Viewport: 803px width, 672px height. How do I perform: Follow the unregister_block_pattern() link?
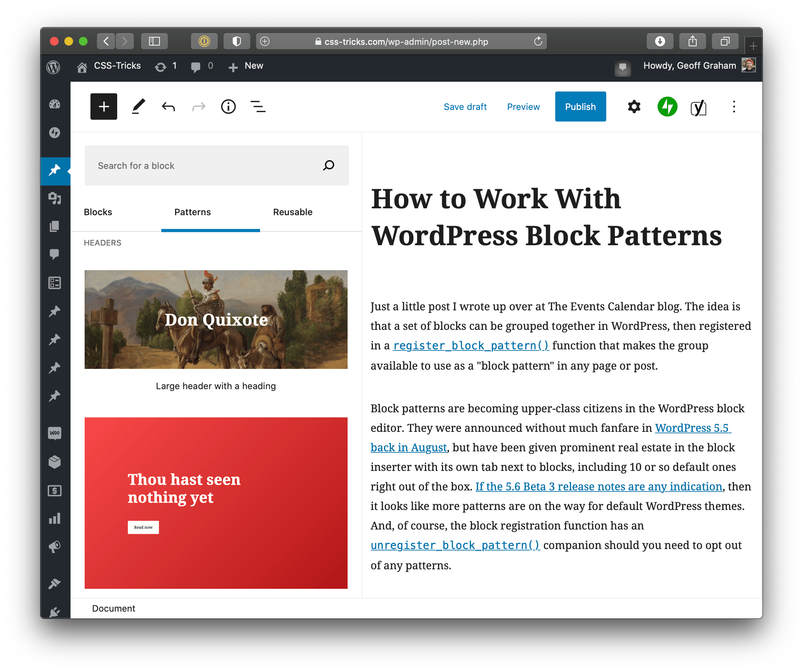(455, 545)
